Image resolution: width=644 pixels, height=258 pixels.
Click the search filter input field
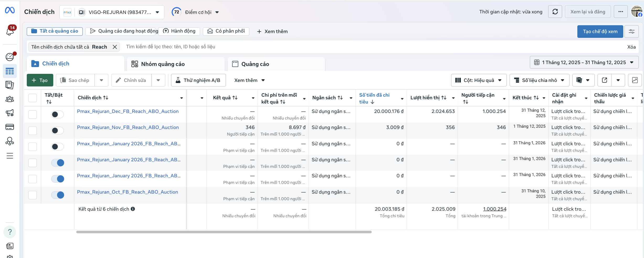[x=367, y=47]
